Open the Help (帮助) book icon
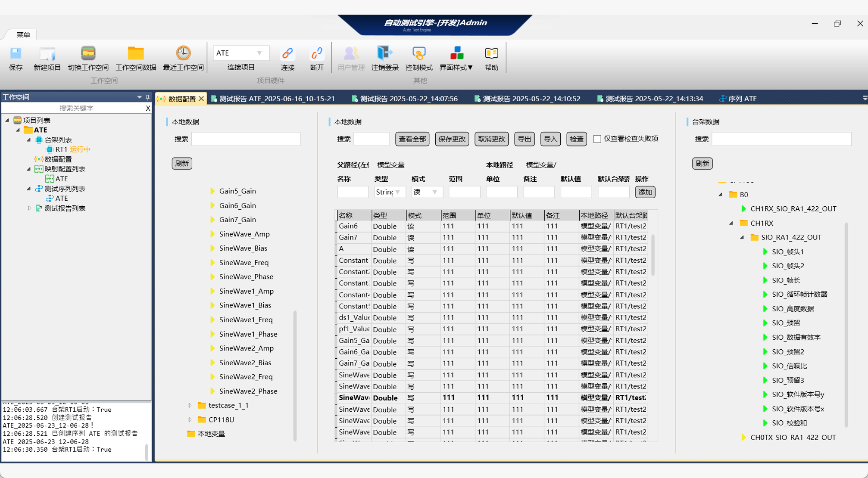The height and width of the screenshot is (478, 868). click(x=491, y=53)
